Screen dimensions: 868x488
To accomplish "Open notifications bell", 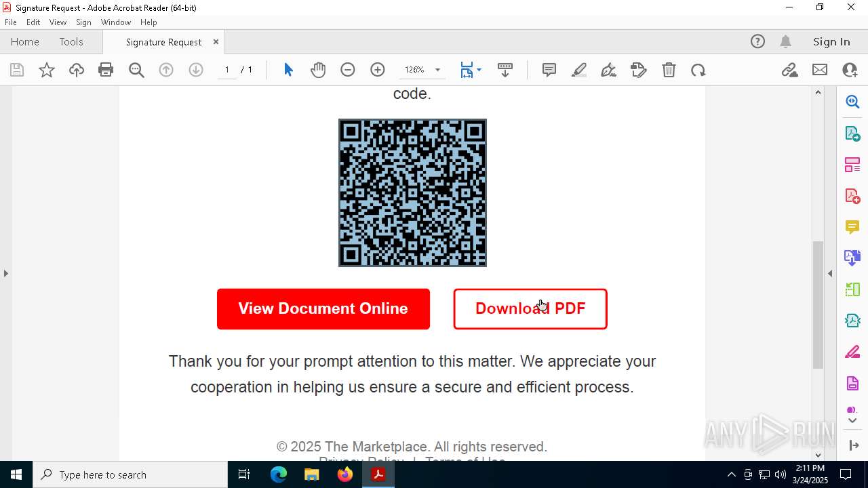I will pyautogui.click(x=786, y=41).
